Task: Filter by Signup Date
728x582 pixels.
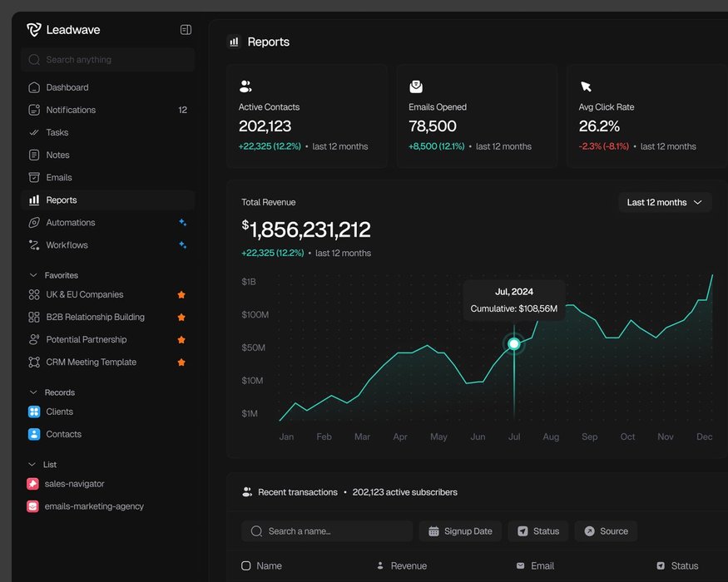Action: pyautogui.click(x=460, y=531)
